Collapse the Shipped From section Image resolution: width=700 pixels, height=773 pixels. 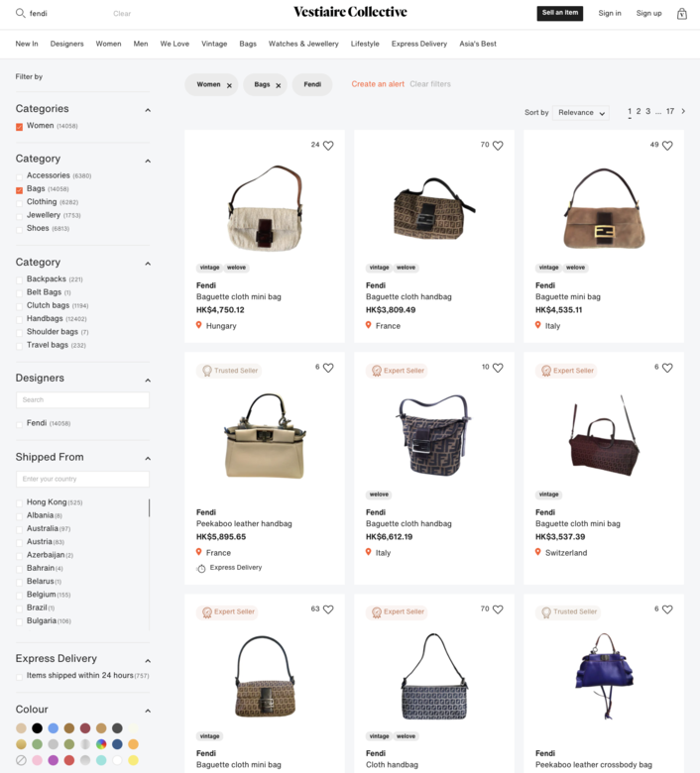coord(148,459)
